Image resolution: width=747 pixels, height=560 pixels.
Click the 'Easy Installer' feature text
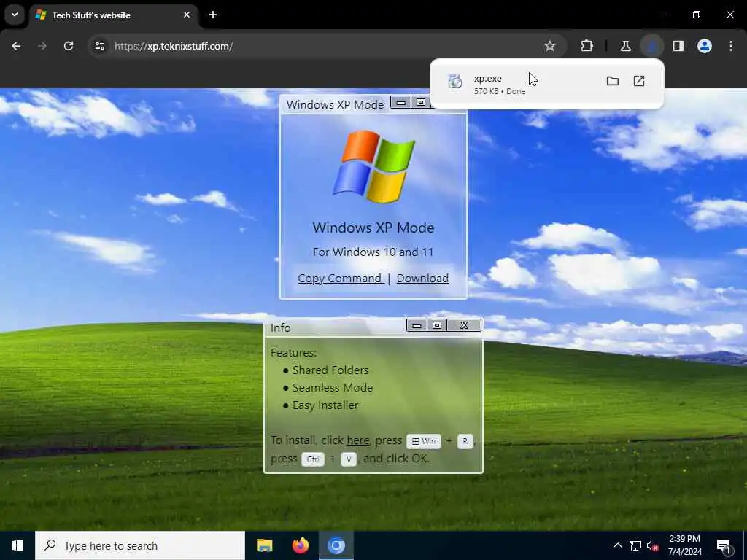(325, 405)
